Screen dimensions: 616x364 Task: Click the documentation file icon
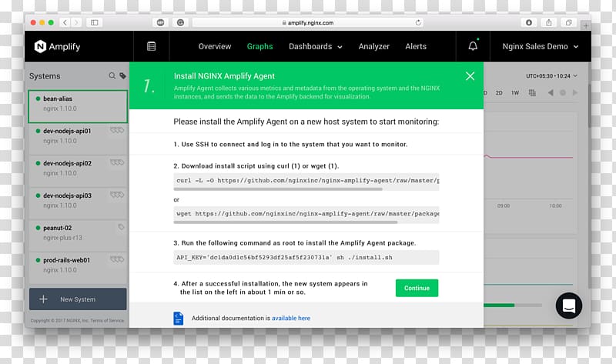(179, 318)
